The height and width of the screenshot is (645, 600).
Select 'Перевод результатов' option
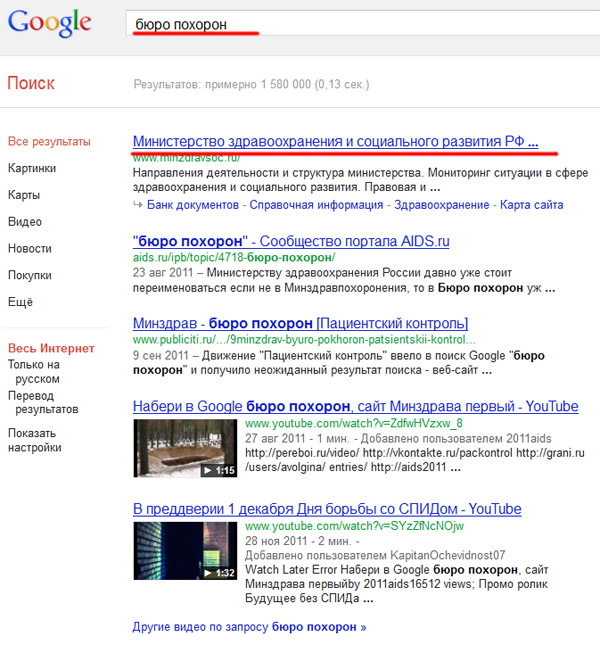tap(43, 403)
